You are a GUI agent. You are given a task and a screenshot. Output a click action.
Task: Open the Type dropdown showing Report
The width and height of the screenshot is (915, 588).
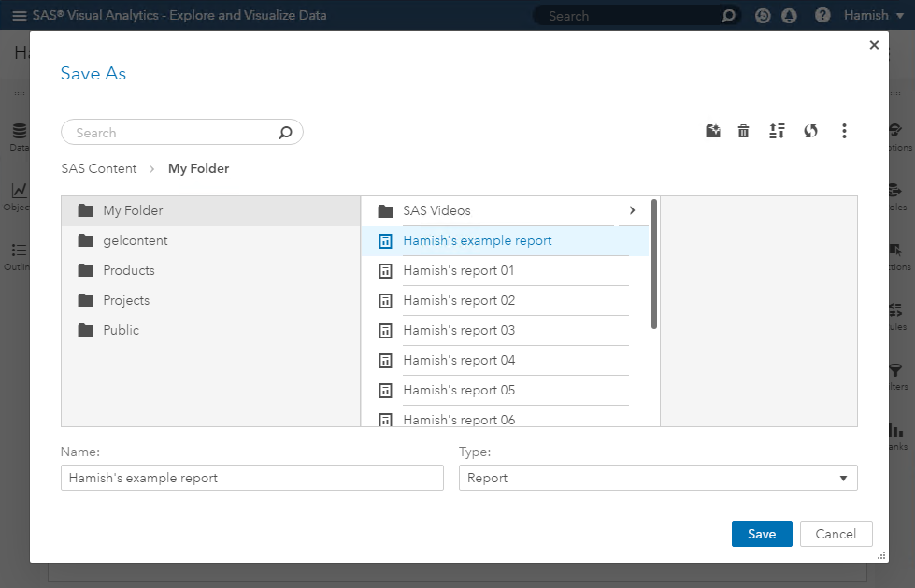click(x=658, y=478)
